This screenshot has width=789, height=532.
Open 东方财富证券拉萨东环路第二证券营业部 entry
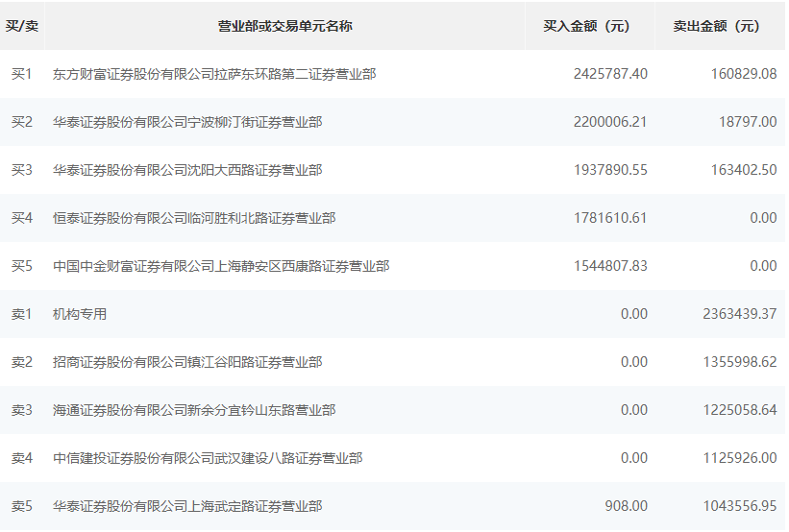point(214,74)
